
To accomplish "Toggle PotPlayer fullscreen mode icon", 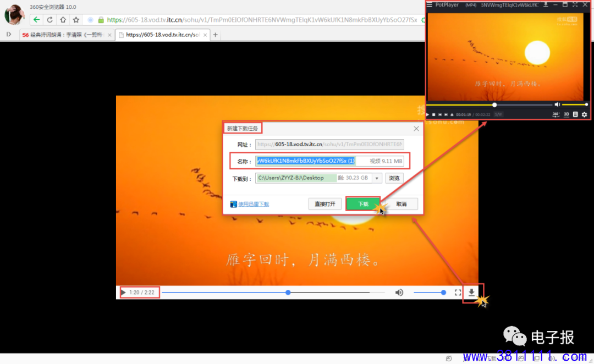I will point(575,4).
